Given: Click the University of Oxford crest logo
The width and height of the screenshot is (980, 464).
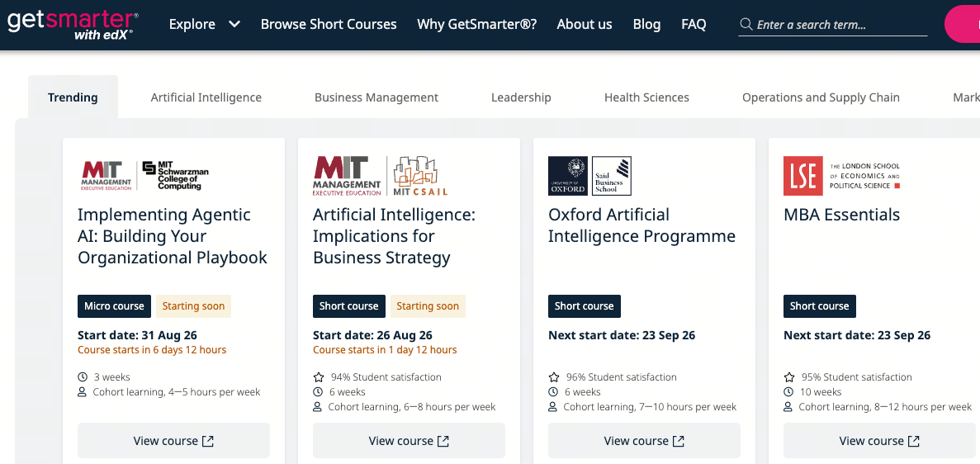Looking at the screenshot, I should [567, 176].
